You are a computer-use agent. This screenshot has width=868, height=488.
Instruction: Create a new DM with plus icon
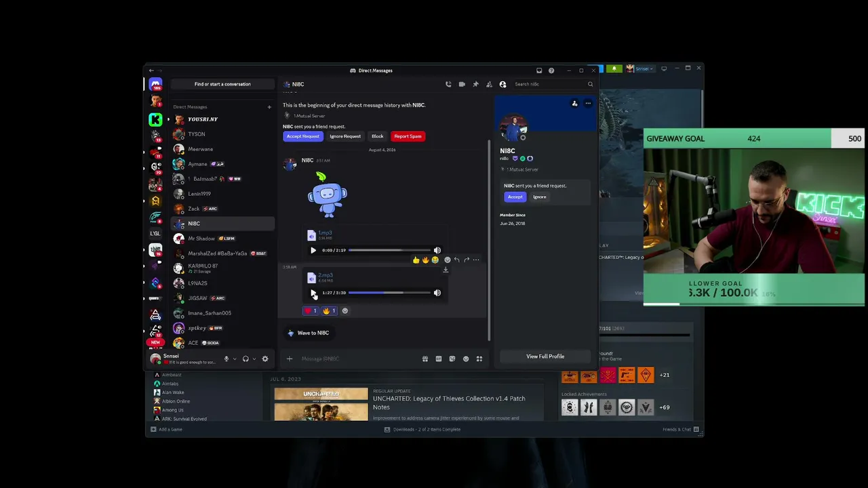(269, 107)
